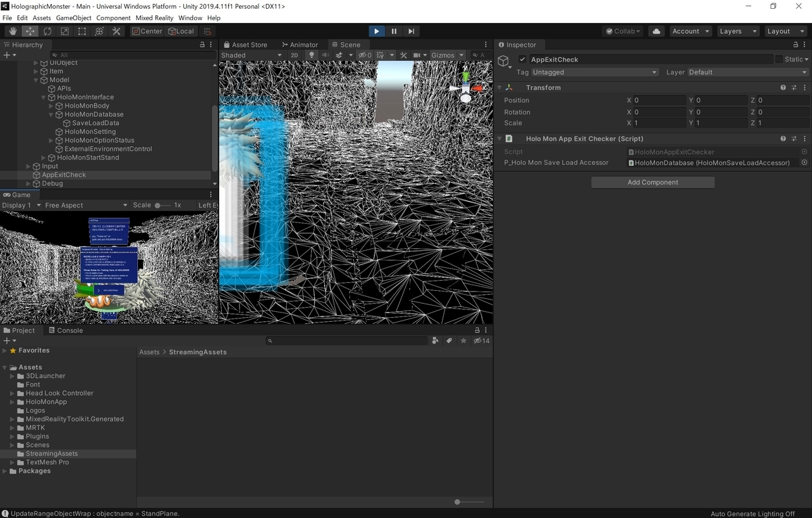Viewport: 812px width, 518px height.
Task: Toggle scene audio speaker icon
Action: (x=325, y=55)
